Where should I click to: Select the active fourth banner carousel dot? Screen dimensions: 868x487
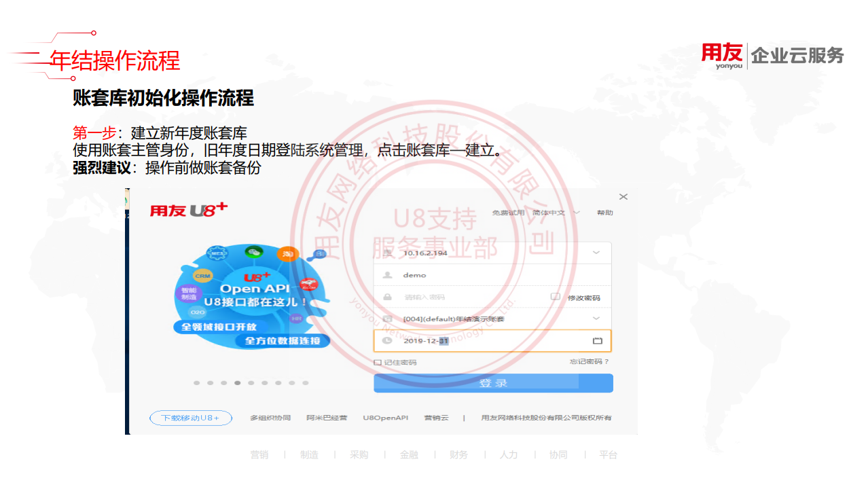(x=238, y=383)
